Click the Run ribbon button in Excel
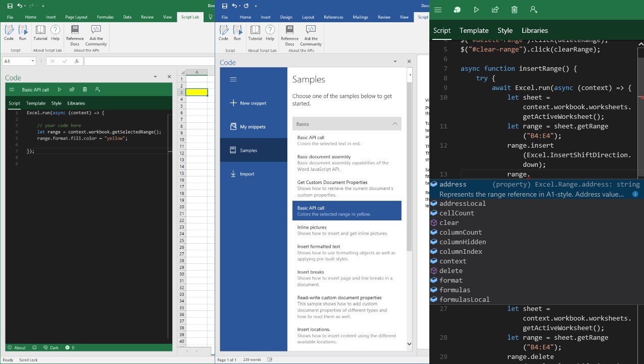Viewport: 644px width, 364px height. click(23, 33)
